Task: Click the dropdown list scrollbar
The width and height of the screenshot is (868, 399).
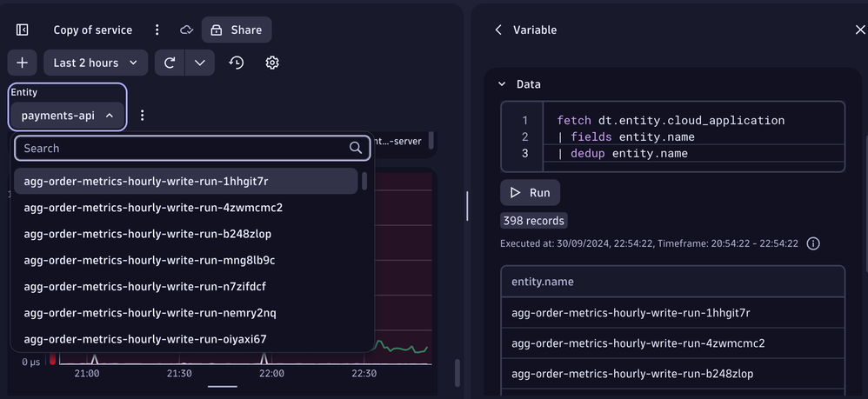Action: tap(364, 182)
